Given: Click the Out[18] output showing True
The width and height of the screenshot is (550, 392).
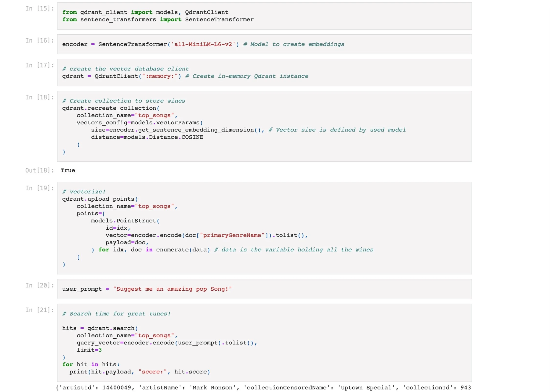Looking at the screenshot, I should tap(68, 170).
